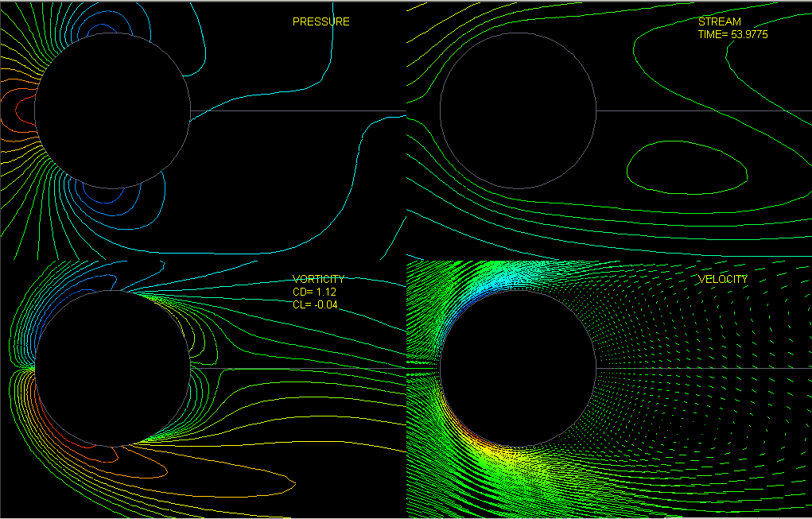This screenshot has width=812, height=519.
Task: Click the cylinder in the stream plot
Action: tap(518, 110)
